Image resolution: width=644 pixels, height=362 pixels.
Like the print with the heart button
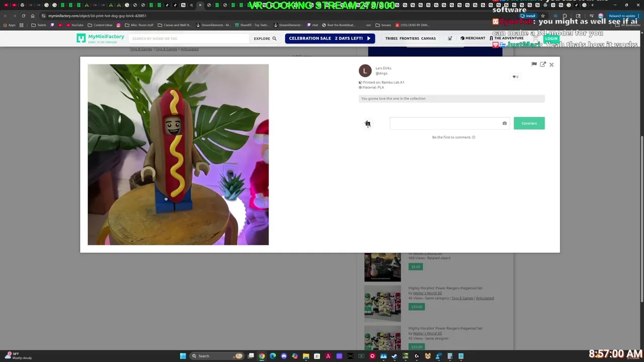pyautogui.click(x=515, y=77)
